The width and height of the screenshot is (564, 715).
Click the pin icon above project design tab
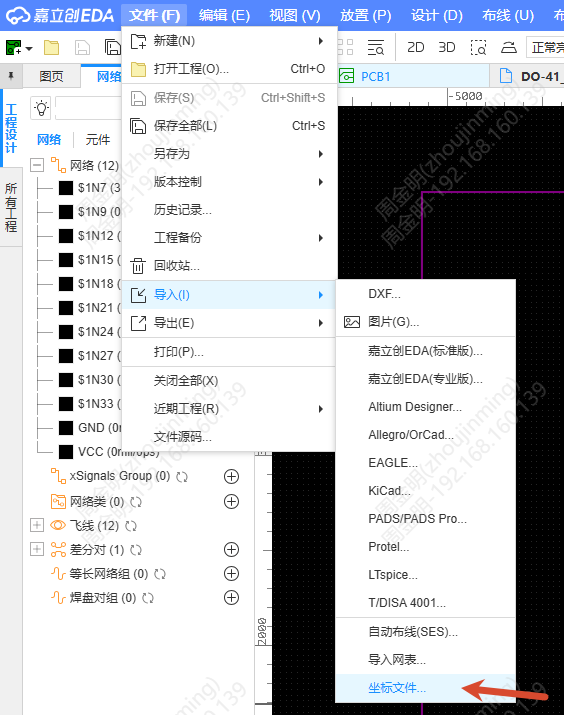click(x=11, y=76)
